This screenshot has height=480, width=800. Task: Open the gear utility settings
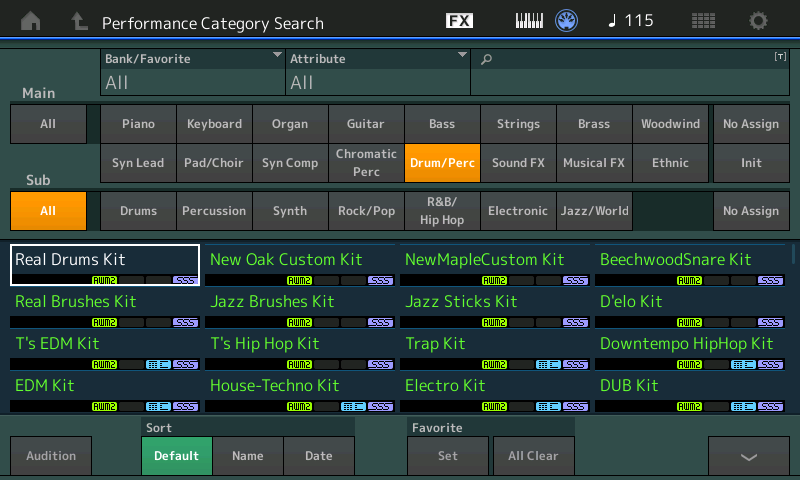coord(759,21)
